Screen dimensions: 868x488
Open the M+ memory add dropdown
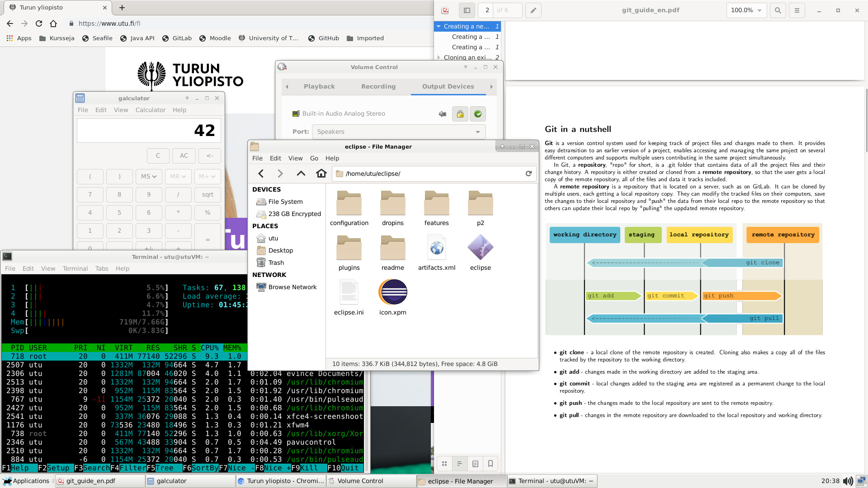pos(208,177)
